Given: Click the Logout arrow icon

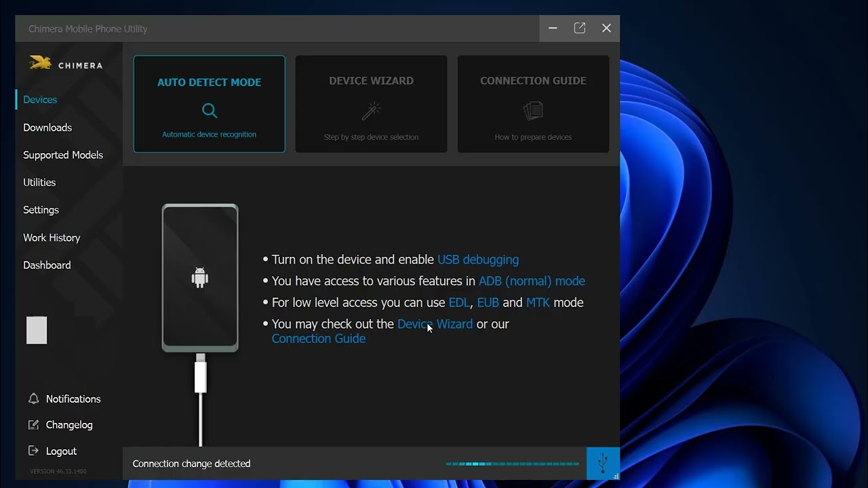Looking at the screenshot, I should tap(33, 451).
